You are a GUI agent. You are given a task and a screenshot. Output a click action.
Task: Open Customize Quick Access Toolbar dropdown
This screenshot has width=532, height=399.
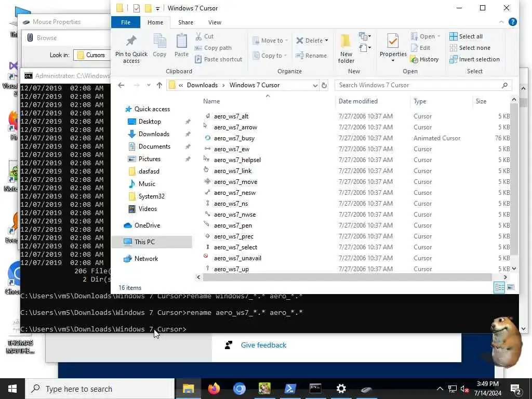(157, 8)
